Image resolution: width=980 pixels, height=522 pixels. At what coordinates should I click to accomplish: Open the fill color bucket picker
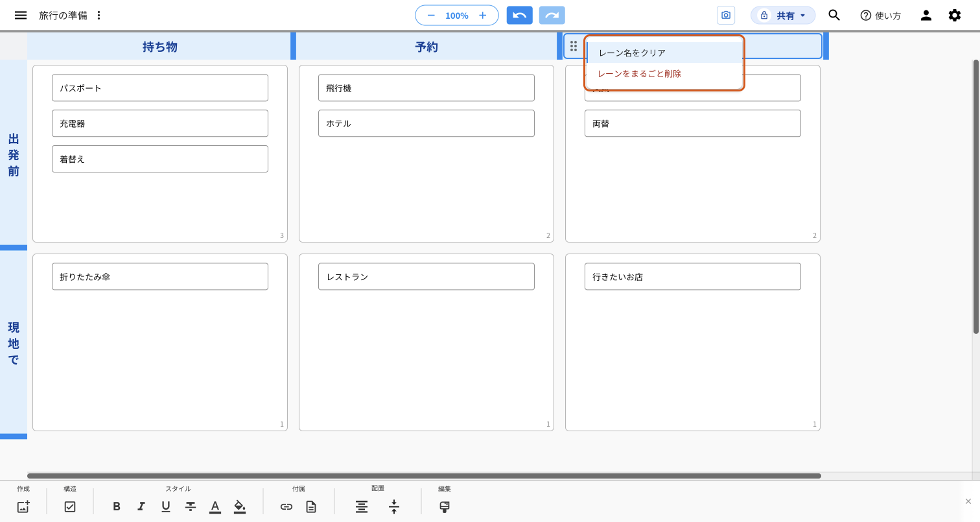240,506
